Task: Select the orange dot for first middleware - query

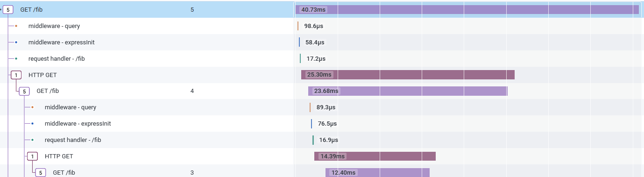Action: [x=16, y=26]
